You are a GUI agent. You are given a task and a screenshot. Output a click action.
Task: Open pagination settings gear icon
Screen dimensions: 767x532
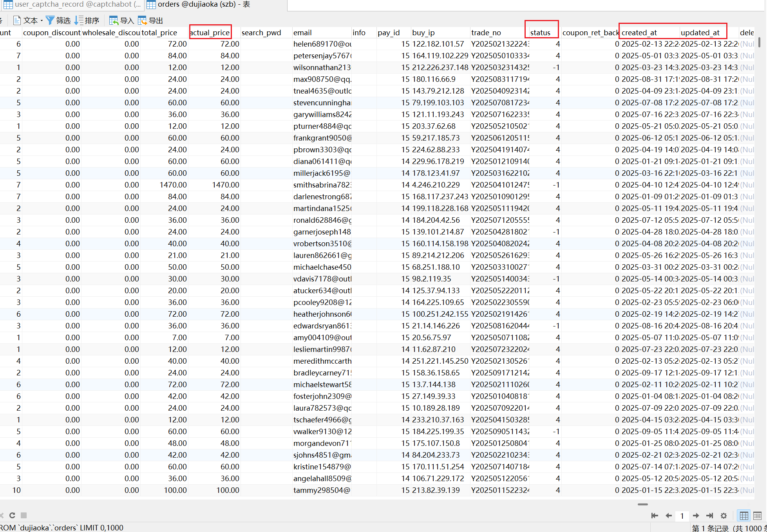tap(724, 516)
